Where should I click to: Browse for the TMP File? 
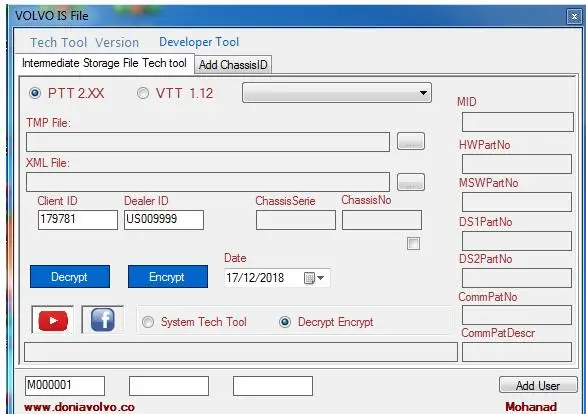coord(411,141)
